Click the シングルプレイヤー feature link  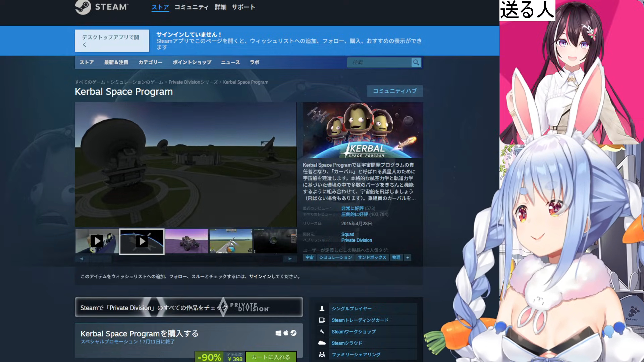point(352,309)
